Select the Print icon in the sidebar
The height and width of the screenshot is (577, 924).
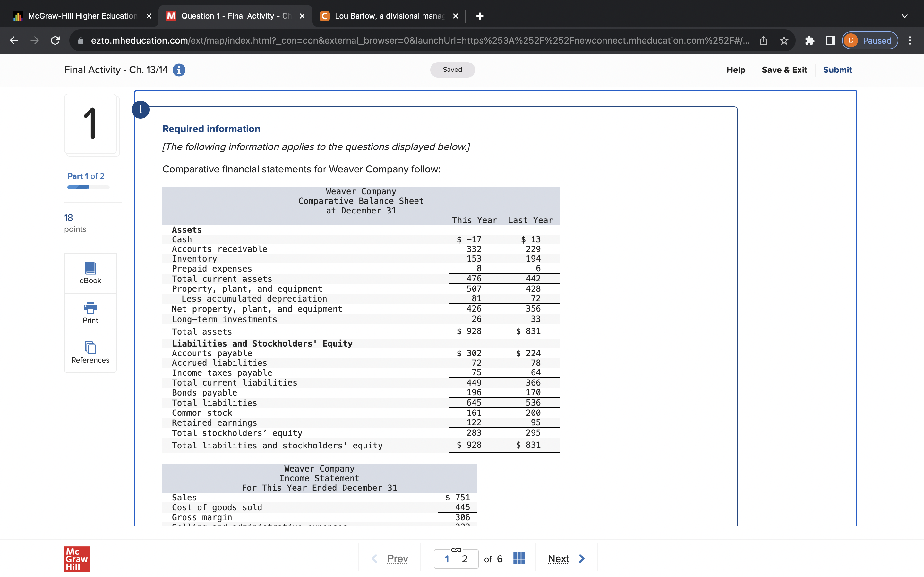coord(90,312)
